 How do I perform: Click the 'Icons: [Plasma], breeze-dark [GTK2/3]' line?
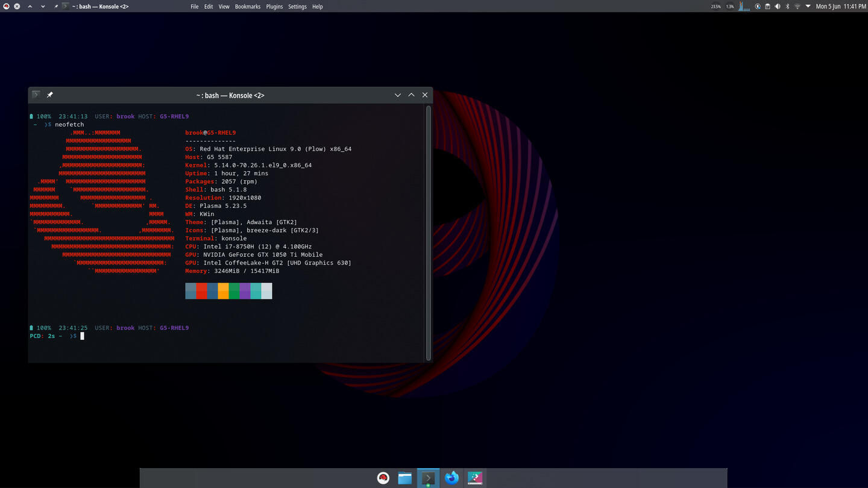[x=252, y=230]
